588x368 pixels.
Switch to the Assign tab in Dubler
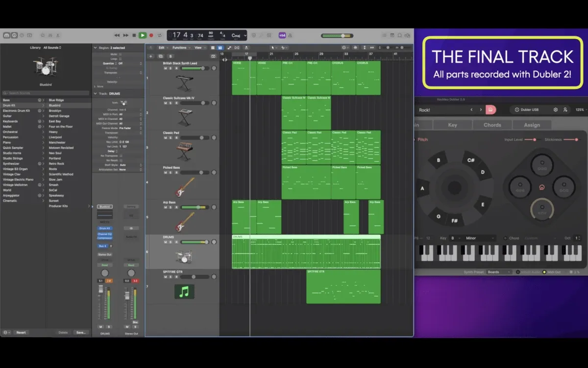(x=532, y=125)
